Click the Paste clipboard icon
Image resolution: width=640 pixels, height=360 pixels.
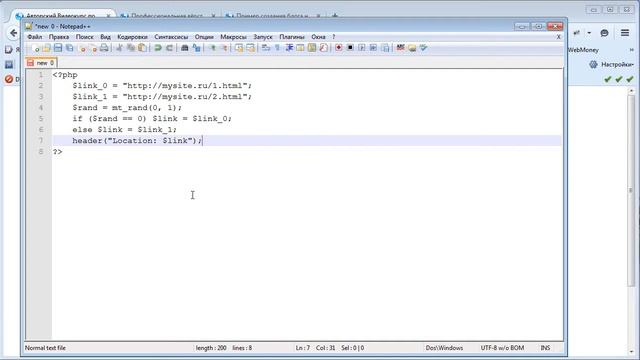click(142, 48)
